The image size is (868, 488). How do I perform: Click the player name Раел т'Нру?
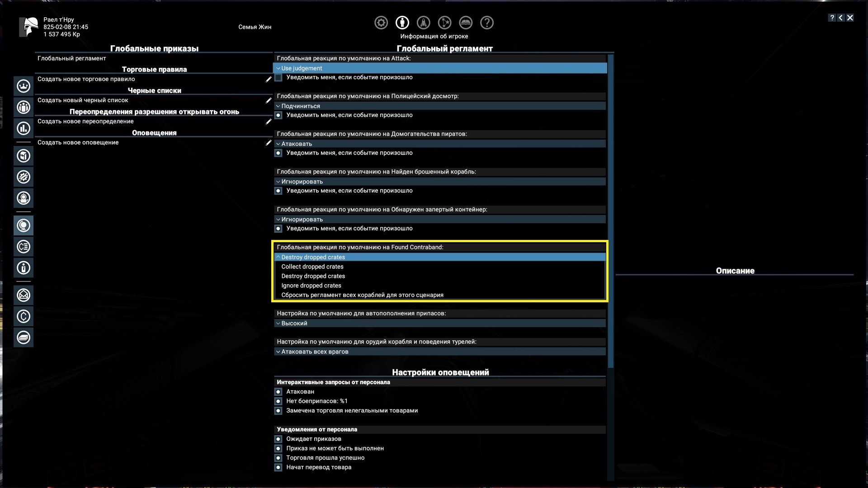[58, 20]
